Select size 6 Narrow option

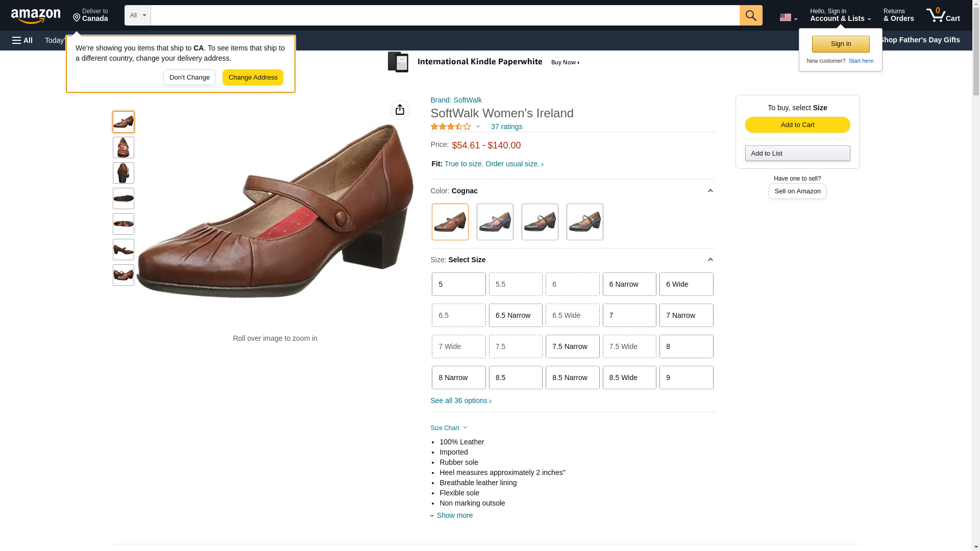point(629,284)
